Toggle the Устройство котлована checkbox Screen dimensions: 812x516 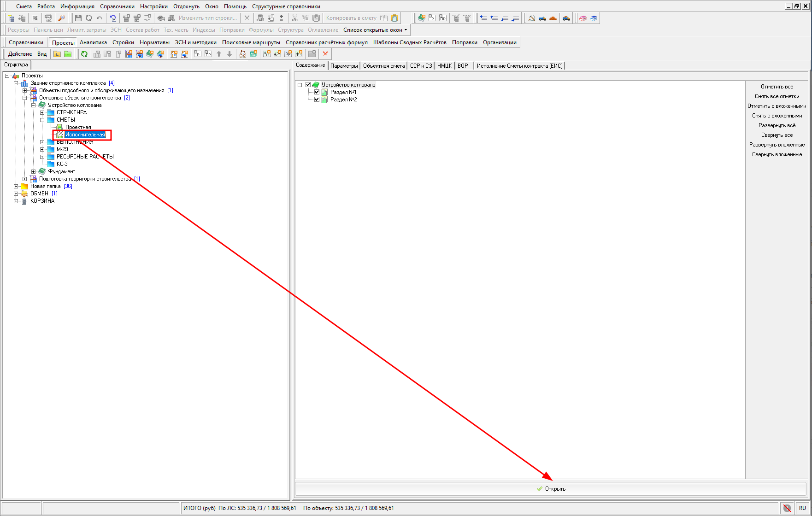[x=308, y=85]
